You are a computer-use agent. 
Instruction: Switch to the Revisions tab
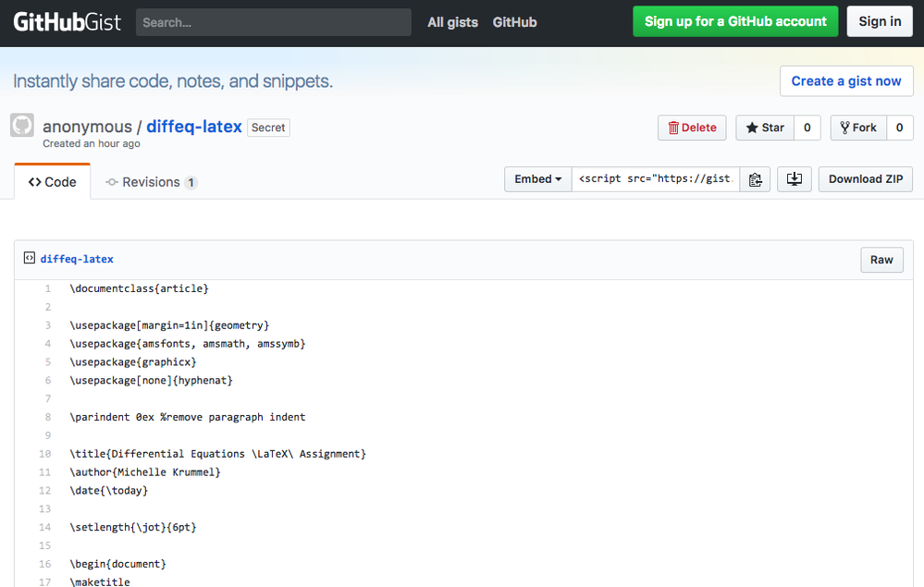click(x=151, y=182)
